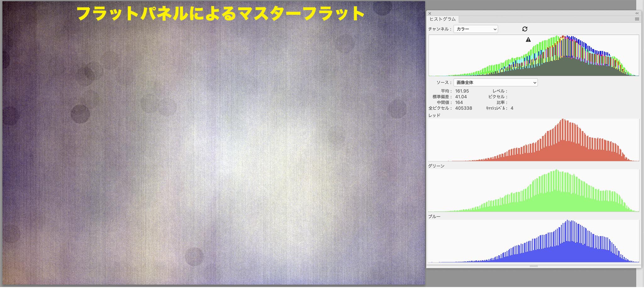Collapse the panel with the double-arrow icon
Viewport: 644px width, 288px height.
(637, 13)
